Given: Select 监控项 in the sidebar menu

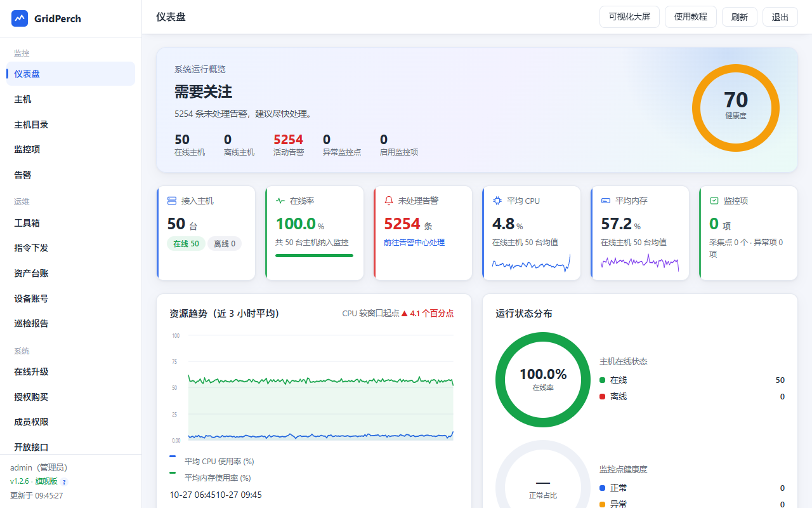Looking at the screenshot, I should point(70,149).
